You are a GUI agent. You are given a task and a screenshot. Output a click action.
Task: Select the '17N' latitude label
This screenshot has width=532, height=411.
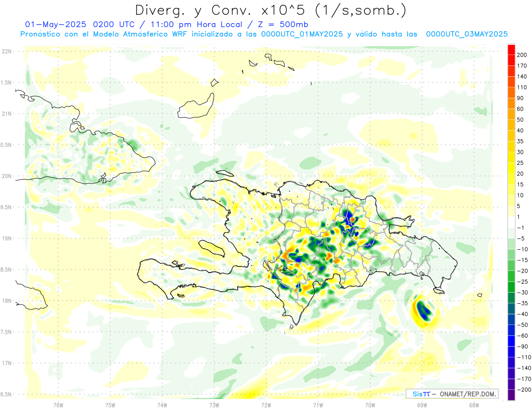[x=7, y=363]
